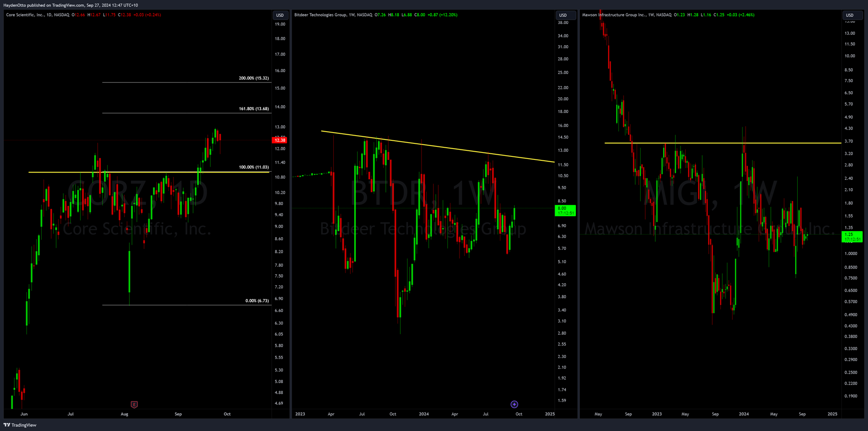Click the Aug label on Core Scientific time axis
This screenshot has height=431, width=868.
125,414
